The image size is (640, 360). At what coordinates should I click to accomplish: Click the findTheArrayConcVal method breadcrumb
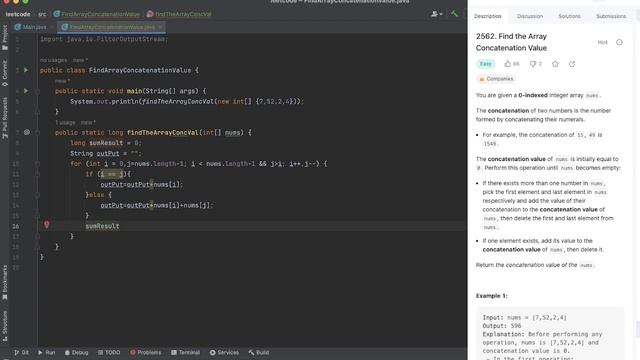179,14
